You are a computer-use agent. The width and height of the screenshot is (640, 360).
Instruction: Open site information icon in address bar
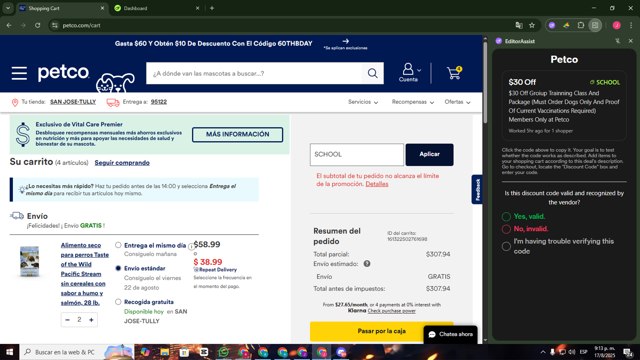tap(54, 25)
